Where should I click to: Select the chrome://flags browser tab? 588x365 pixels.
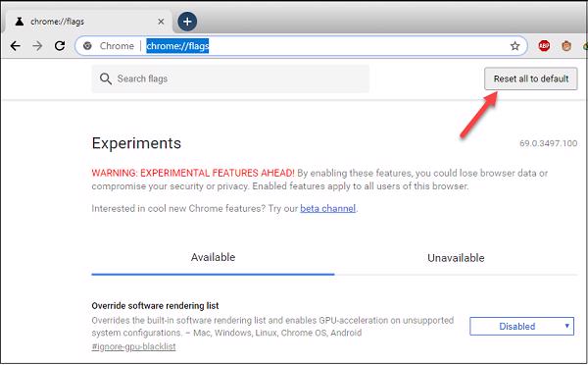click(88, 22)
